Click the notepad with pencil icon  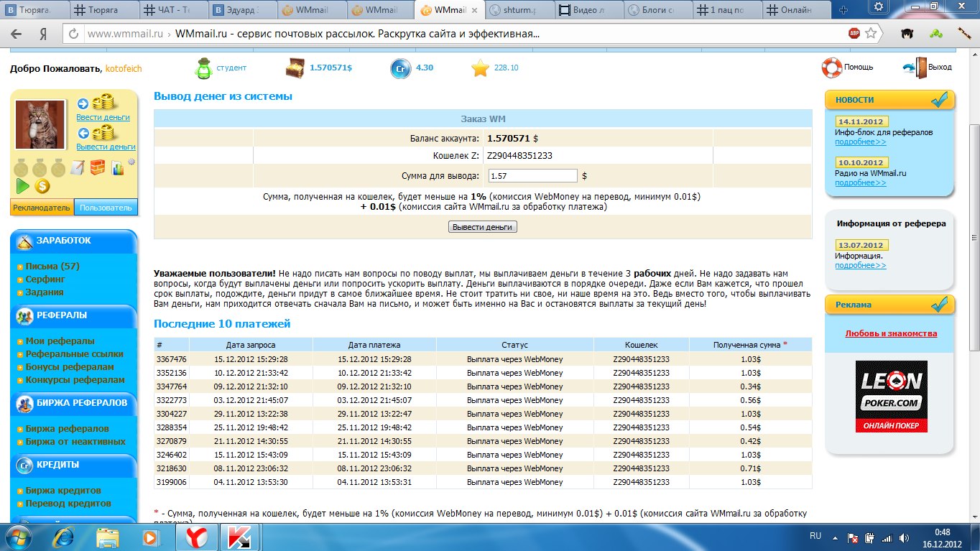[77, 168]
